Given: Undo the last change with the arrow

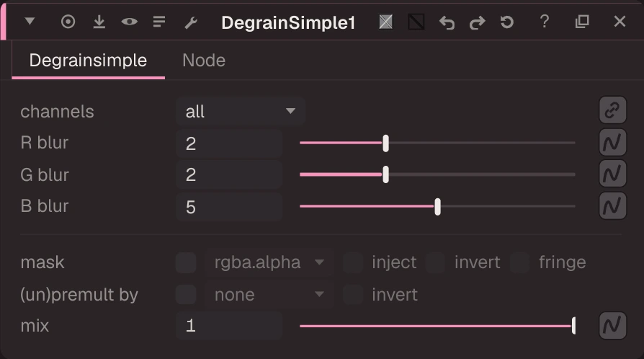Looking at the screenshot, I should coord(447,22).
